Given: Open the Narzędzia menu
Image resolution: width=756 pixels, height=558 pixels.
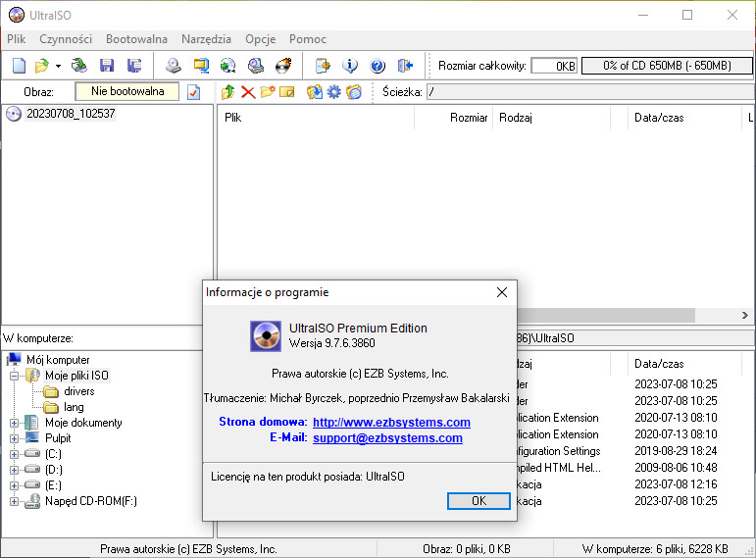Looking at the screenshot, I should 206,39.
